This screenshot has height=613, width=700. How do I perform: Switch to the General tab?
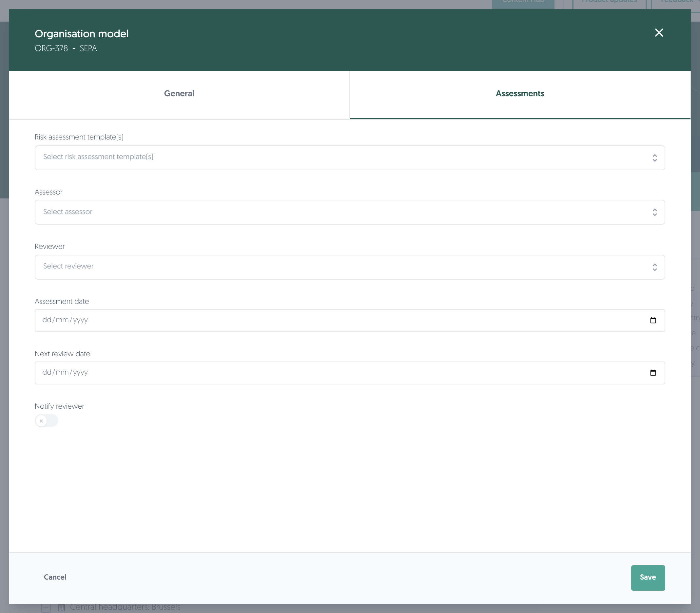(179, 95)
